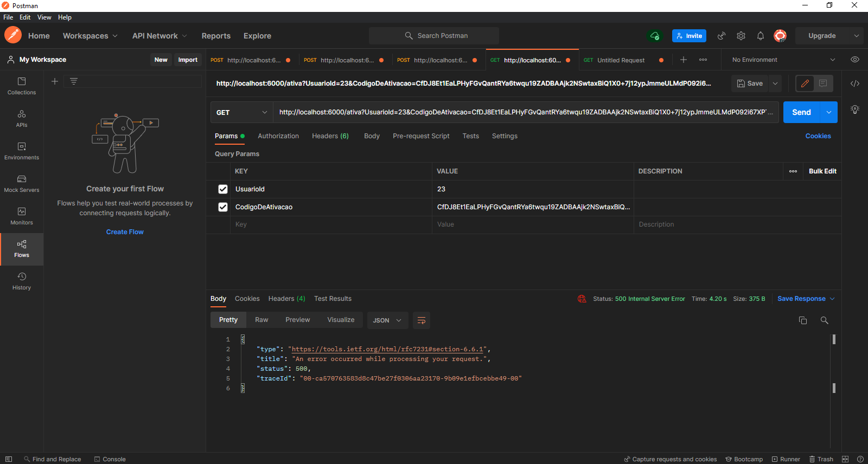Click the plus icon to create new flow
Screen dimensions: 868x464
(55, 81)
